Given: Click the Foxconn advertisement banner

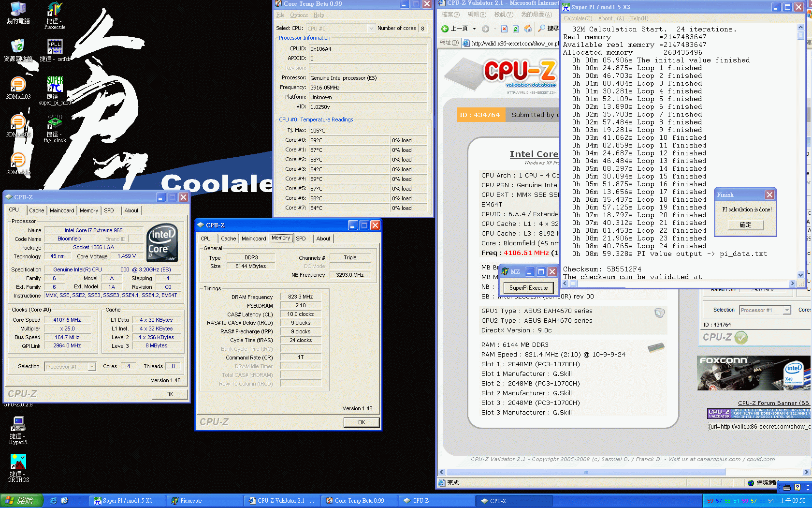Looking at the screenshot, I should point(754,373).
